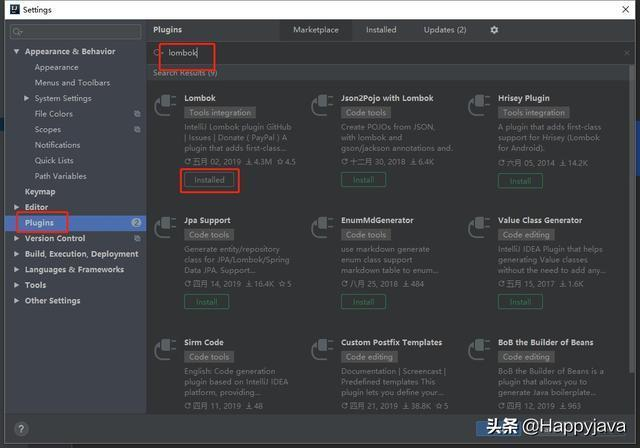Viewport: 640px width, 448px height.
Task: Click the Sirm Code plugin title
Action: click(204, 342)
